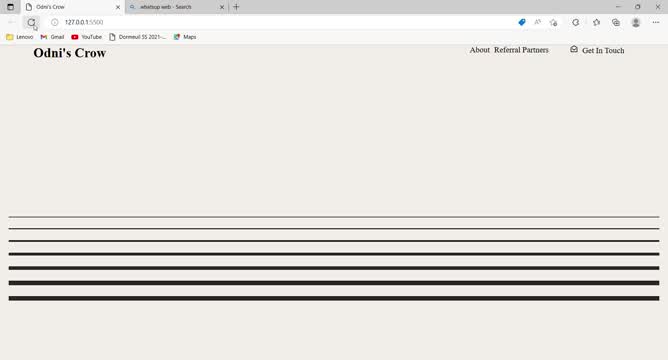This screenshot has height=360, width=668.
Task: Click the Get In Touch link
Action: (x=603, y=50)
